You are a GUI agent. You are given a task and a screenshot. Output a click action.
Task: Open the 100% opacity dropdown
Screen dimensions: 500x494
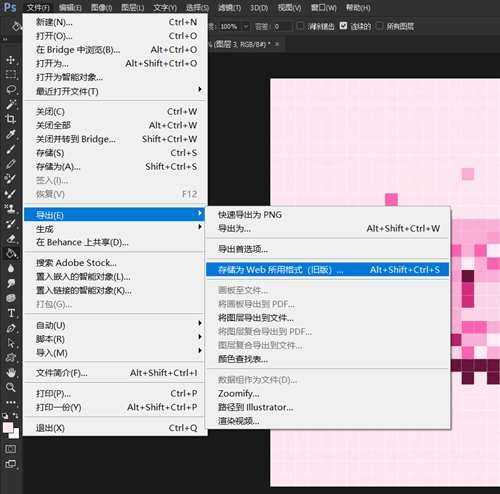click(x=246, y=26)
